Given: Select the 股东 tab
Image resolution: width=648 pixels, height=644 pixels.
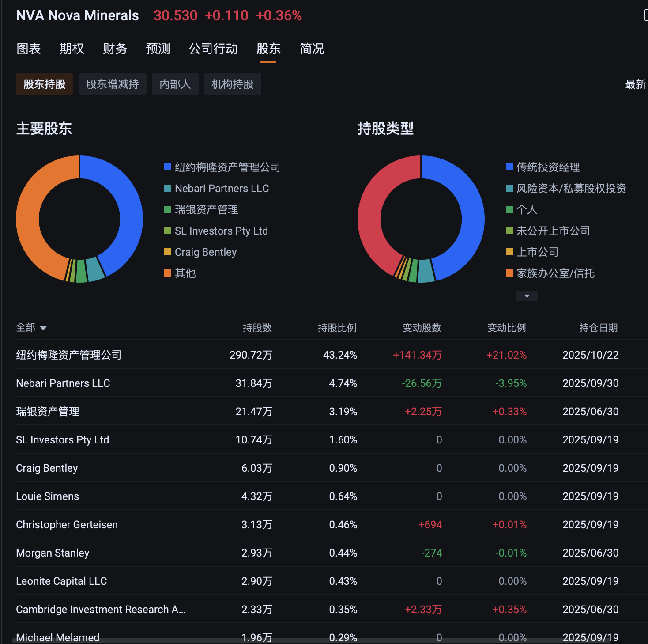Looking at the screenshot, I should [x=268, y=49].
